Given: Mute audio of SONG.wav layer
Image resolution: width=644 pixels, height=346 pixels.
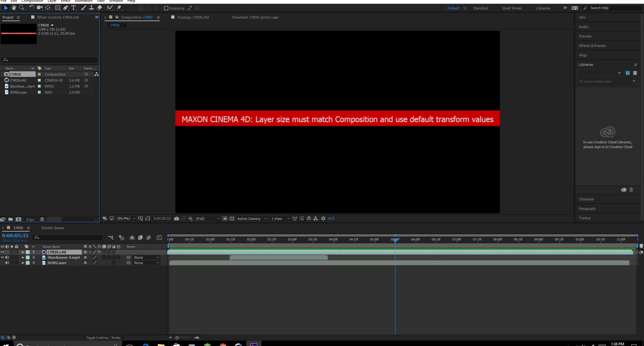Looking at the screenshot, I should pyautogui.click(x=7, y=263).
